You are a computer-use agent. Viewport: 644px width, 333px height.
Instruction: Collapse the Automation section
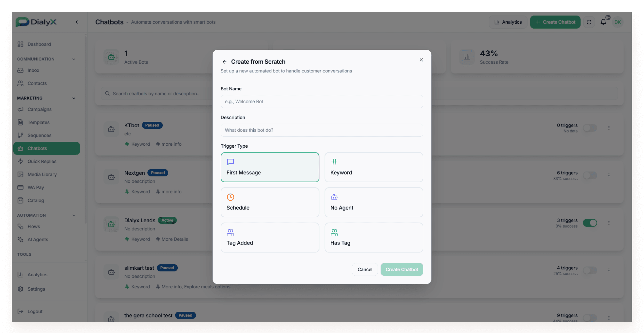tap(73, 215)
